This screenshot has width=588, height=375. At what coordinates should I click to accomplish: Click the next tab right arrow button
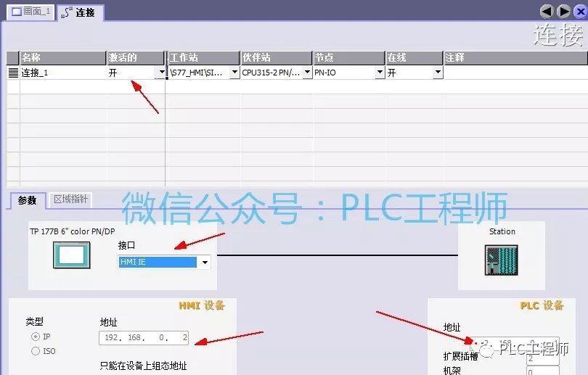[x=563, y=11]
